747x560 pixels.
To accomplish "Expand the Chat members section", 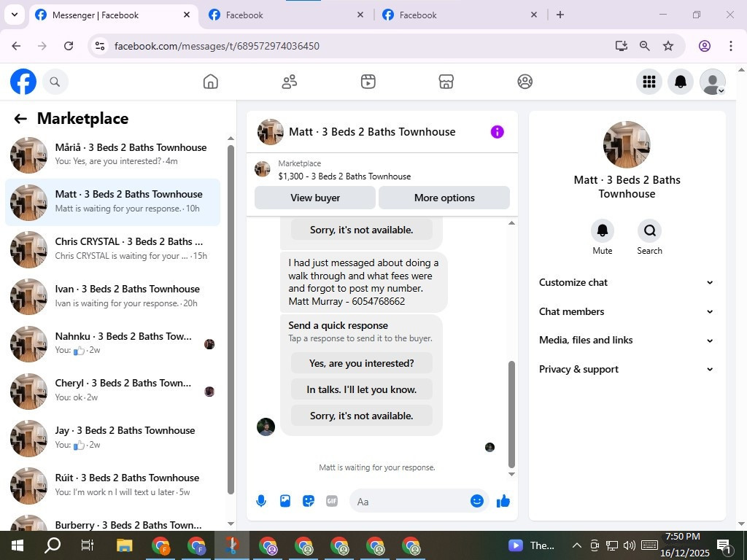I will 627,311.
